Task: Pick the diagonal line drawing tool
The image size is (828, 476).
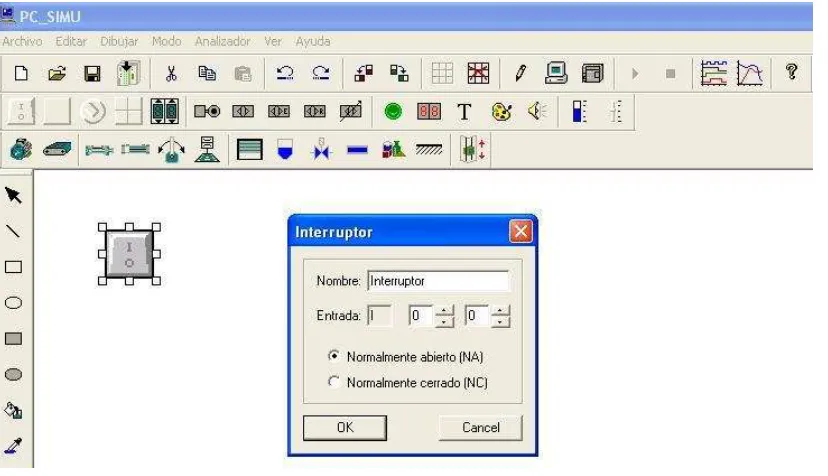Action: pos(13,231)
